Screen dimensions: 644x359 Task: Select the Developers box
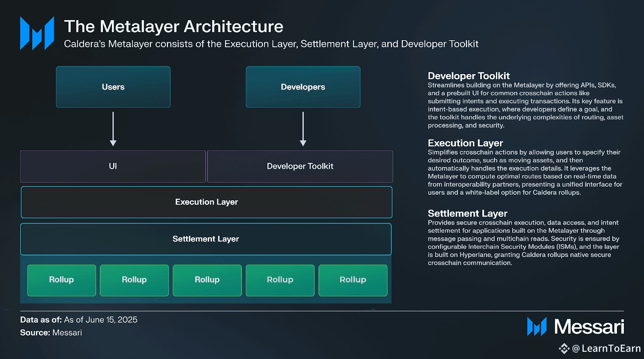pyautogui.click(x=303, y=87)
